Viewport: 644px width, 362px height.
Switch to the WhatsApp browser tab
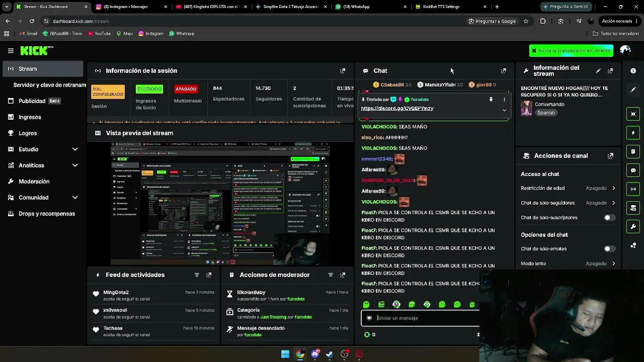370,7
